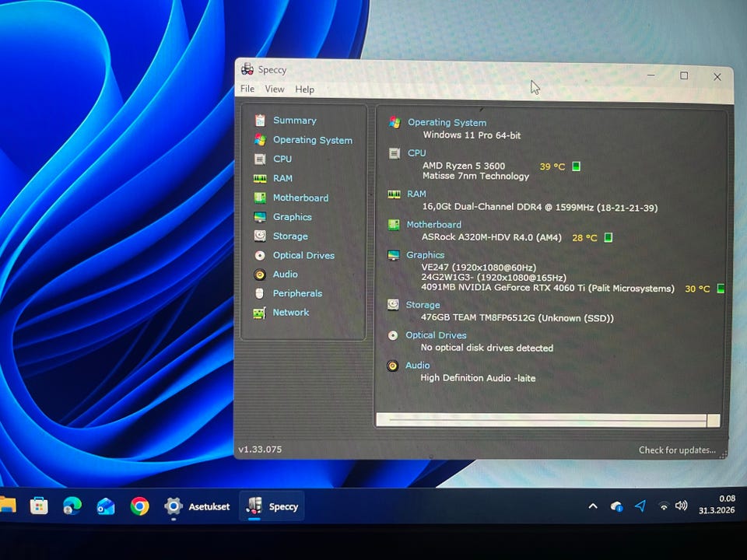This screenshot has height=560, width=747.
Task: Click the Motherboard heading link in summary
Action: [433, 224]
